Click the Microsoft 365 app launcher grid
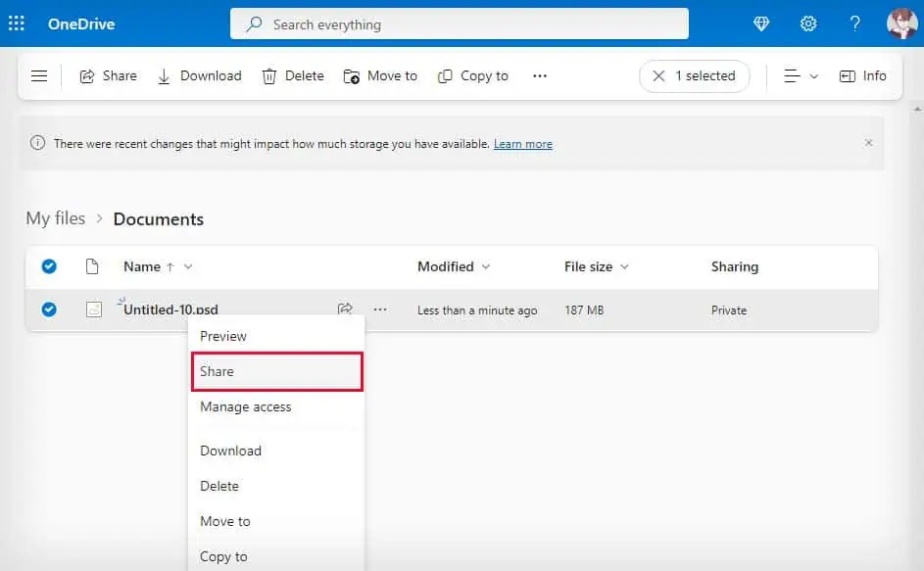This screenshot has height=571, width=924. [16, 23]
